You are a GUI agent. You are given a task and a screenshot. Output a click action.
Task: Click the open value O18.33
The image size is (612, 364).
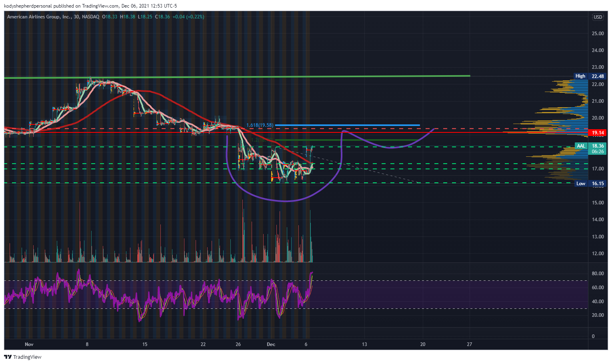(110, 17)
